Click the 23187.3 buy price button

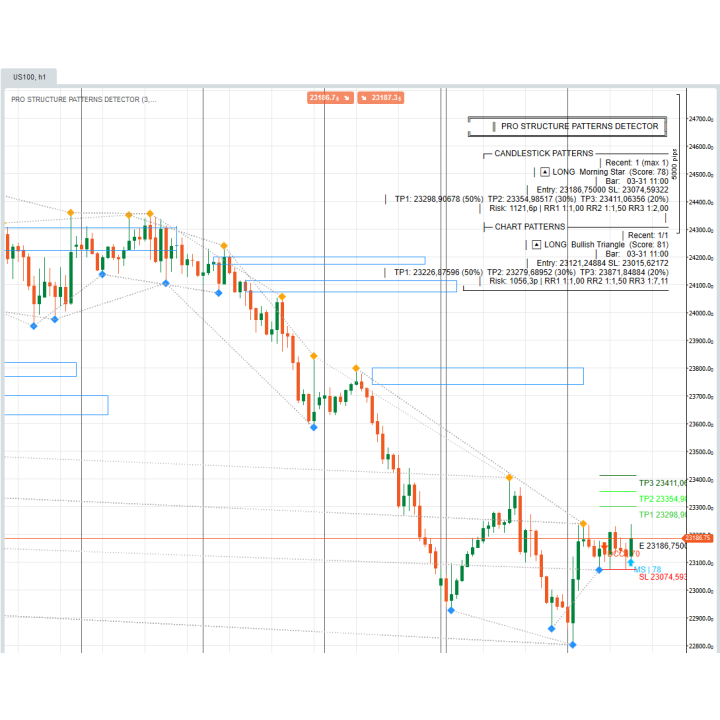coord(381,98)
